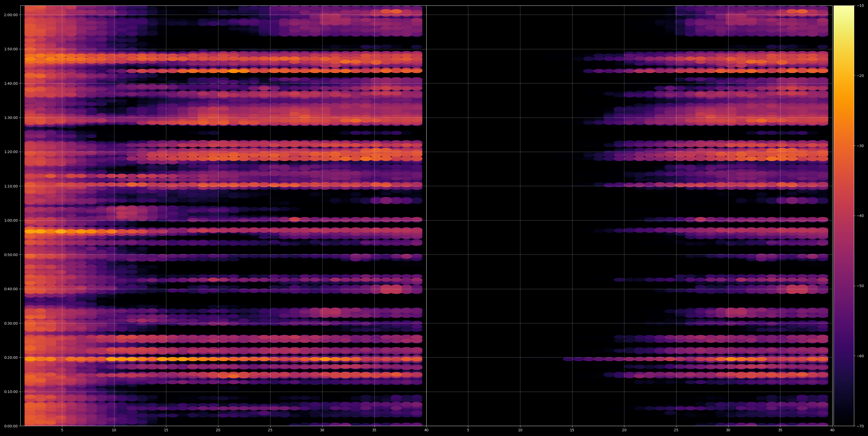Click x-axis tick "15" under the left heatmap
Image resolution: width=868 pixels, height=436 pixels.
click(x=166, y=430)
